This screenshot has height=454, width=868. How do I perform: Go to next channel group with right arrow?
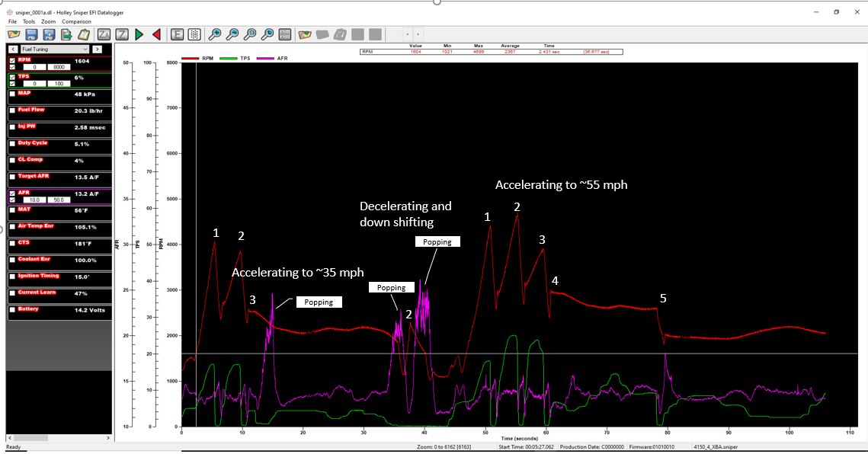pos(97,50)
